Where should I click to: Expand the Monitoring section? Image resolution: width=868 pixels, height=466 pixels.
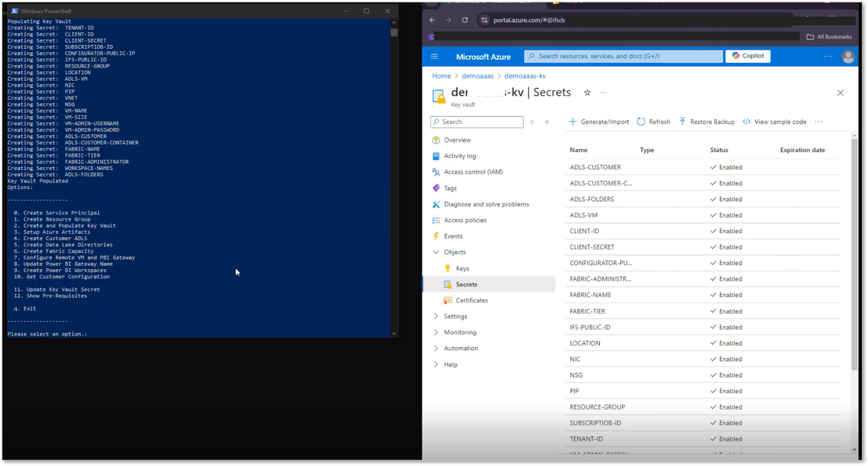(x=436, y=332)
